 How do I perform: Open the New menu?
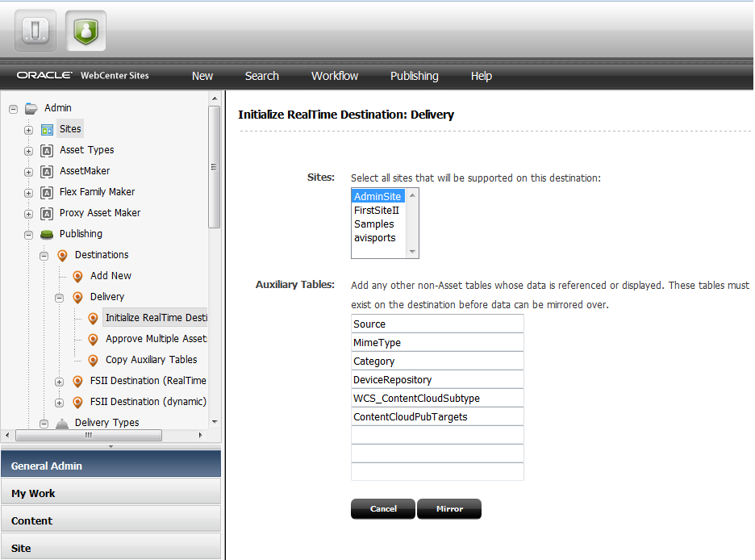(x=202, y=76)
